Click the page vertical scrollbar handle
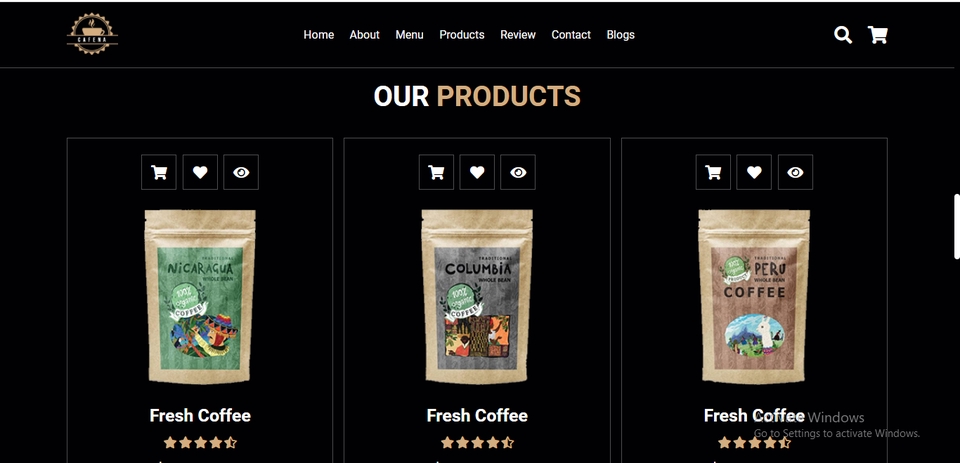The image size is (960, 463). point(957,226)
